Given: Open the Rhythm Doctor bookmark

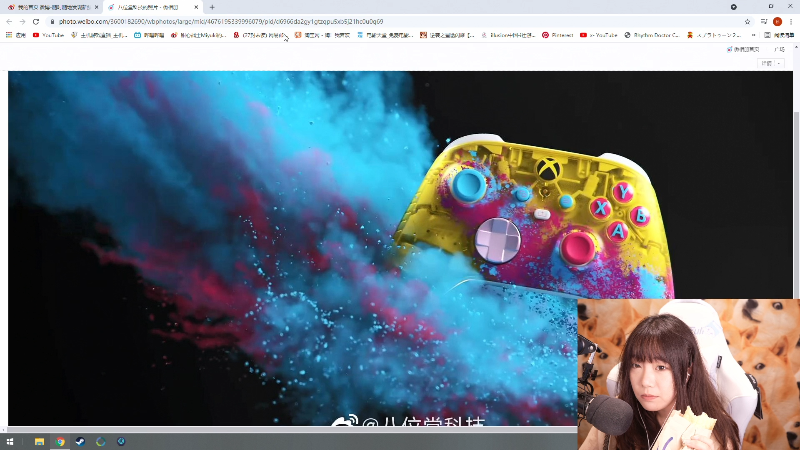Looking at the screenshot, I should 653,35.
